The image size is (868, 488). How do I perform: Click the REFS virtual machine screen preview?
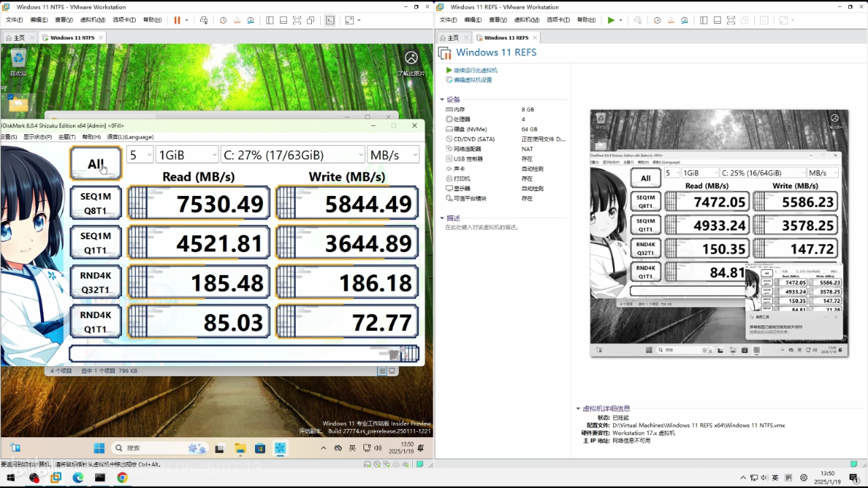click(719, 233)
